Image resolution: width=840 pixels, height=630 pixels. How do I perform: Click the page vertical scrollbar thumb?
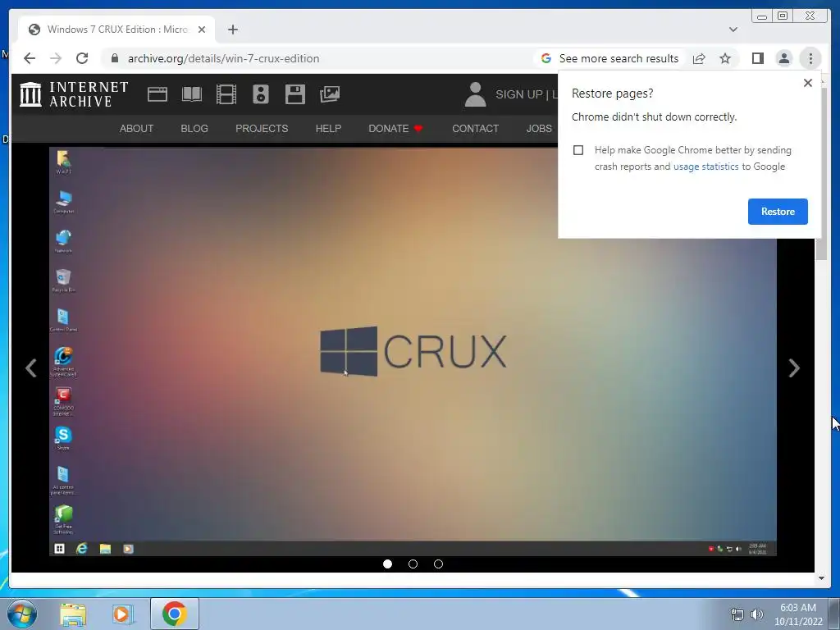pos(822,174)
